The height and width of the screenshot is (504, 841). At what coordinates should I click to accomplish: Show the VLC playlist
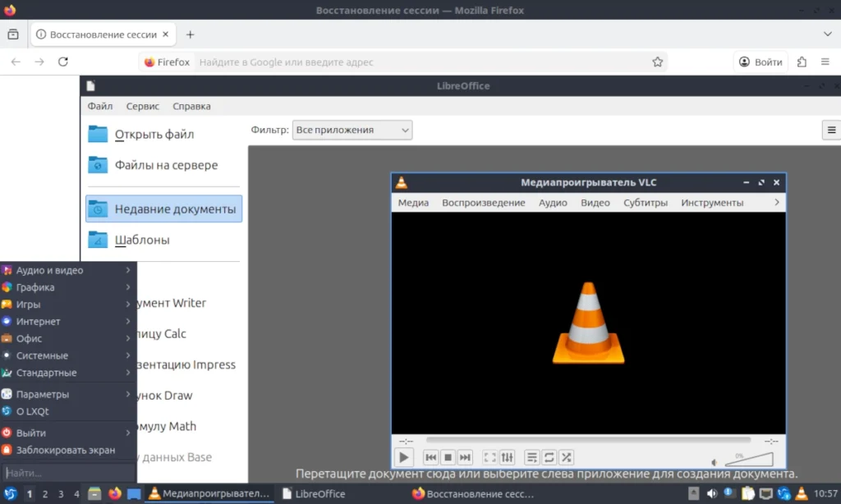point(531,457)
